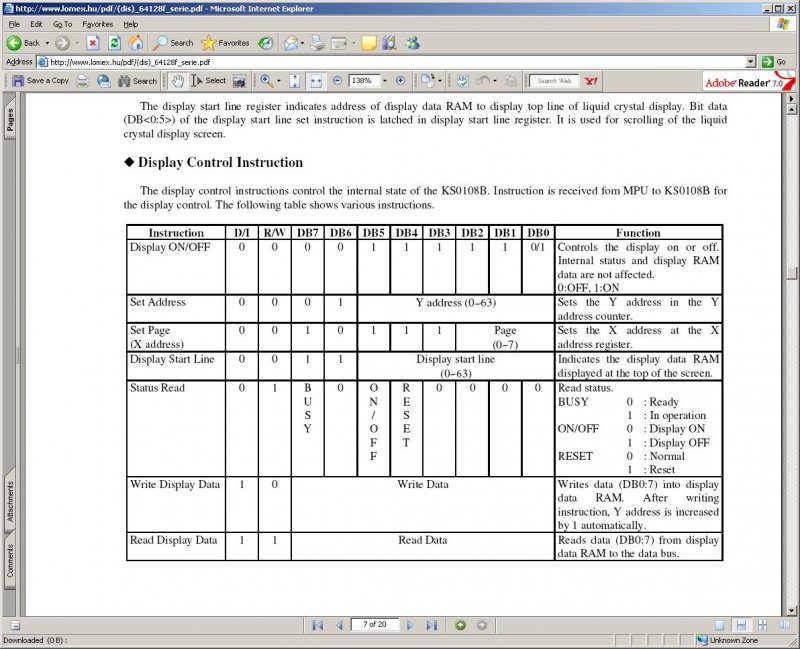
Task: Switch to Continuous page layout
Action: [741, 625]
